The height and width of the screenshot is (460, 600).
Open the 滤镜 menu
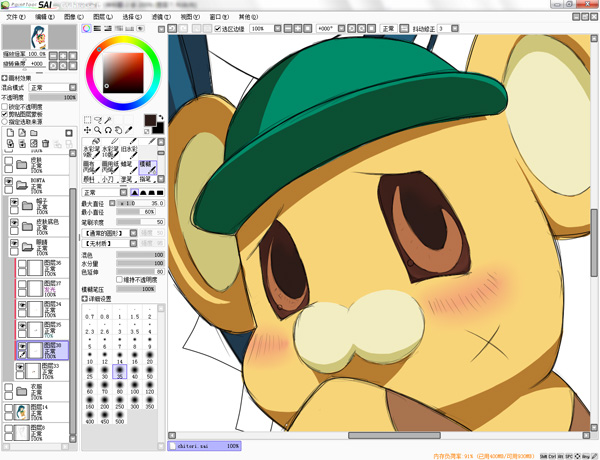click(x=160, y=17)
